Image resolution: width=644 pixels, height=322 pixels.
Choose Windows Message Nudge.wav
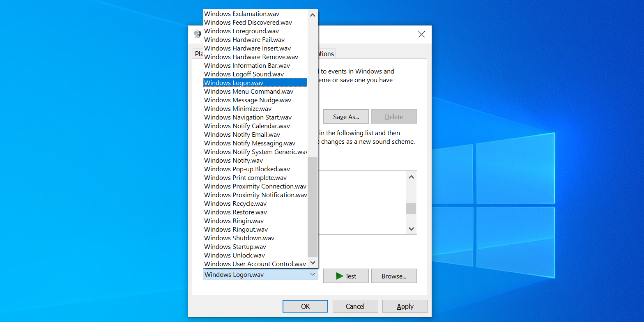(255, 100)
